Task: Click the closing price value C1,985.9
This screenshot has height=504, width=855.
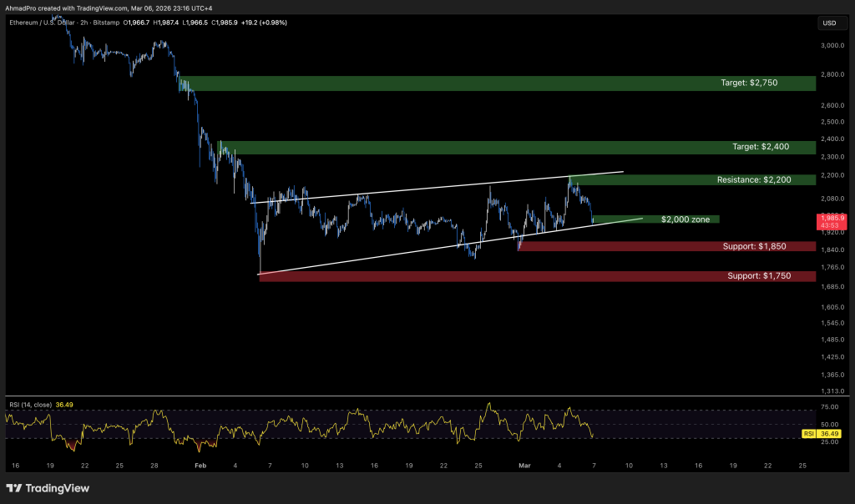Action: pos(220,23)
